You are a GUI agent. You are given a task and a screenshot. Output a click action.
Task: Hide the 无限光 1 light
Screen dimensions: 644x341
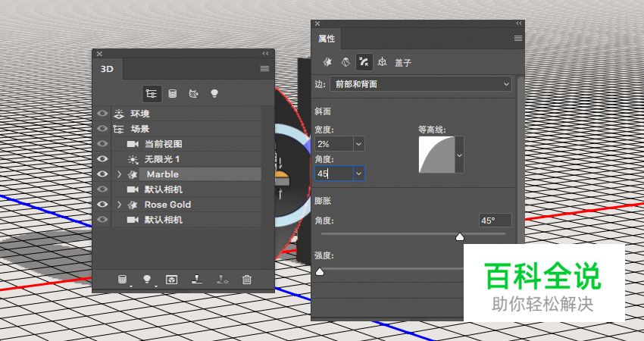(102, 159)
